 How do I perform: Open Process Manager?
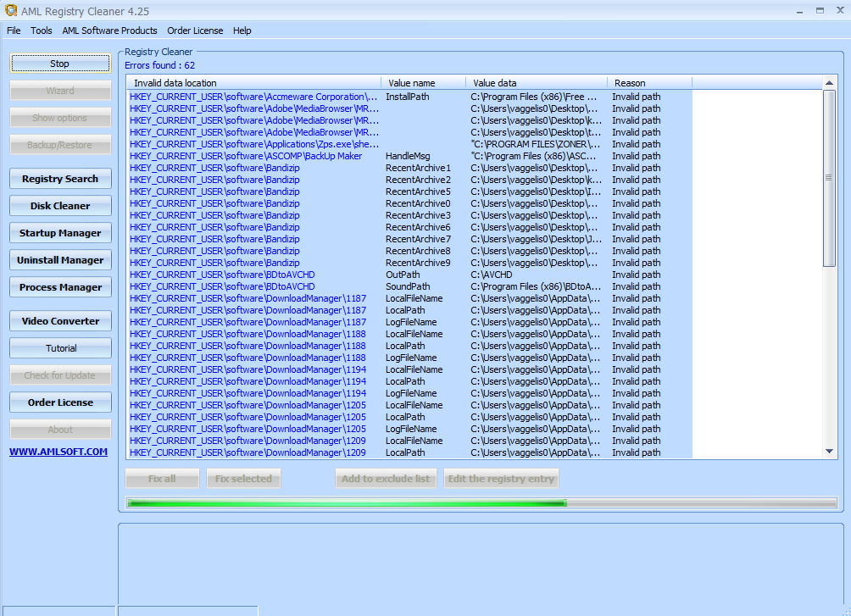tap(60, 287)
